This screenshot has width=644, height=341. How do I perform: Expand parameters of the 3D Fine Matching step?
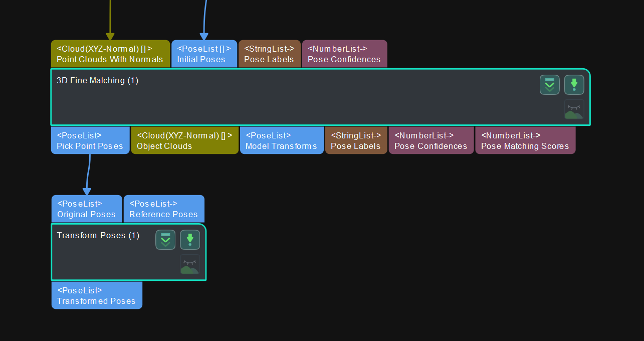[549, 85]
